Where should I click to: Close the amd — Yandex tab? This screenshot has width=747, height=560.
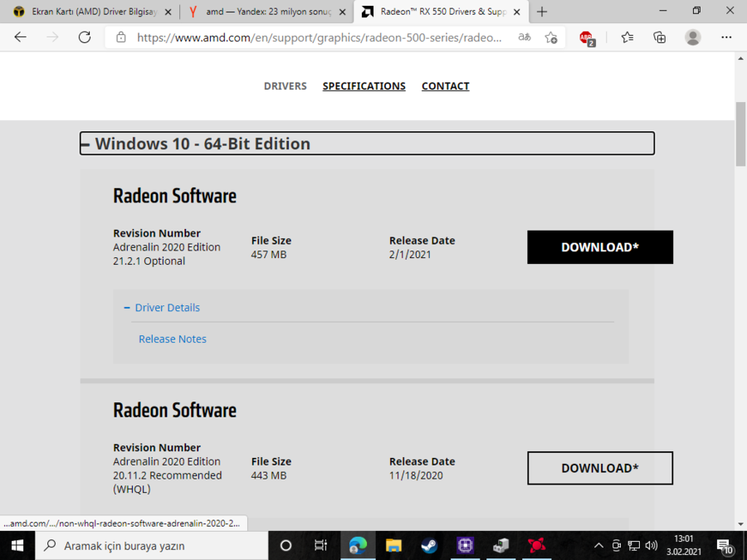click(343, 12)
